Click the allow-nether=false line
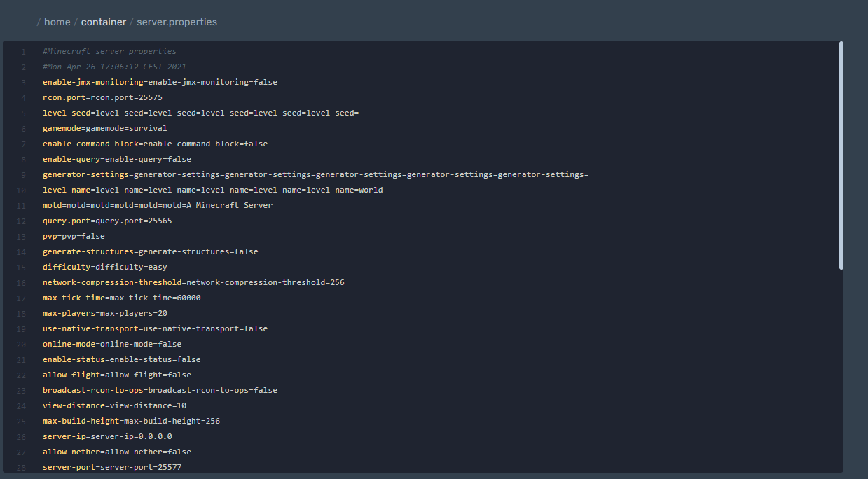Viewport: 868px width, 479px height. [x=116, y=452]
